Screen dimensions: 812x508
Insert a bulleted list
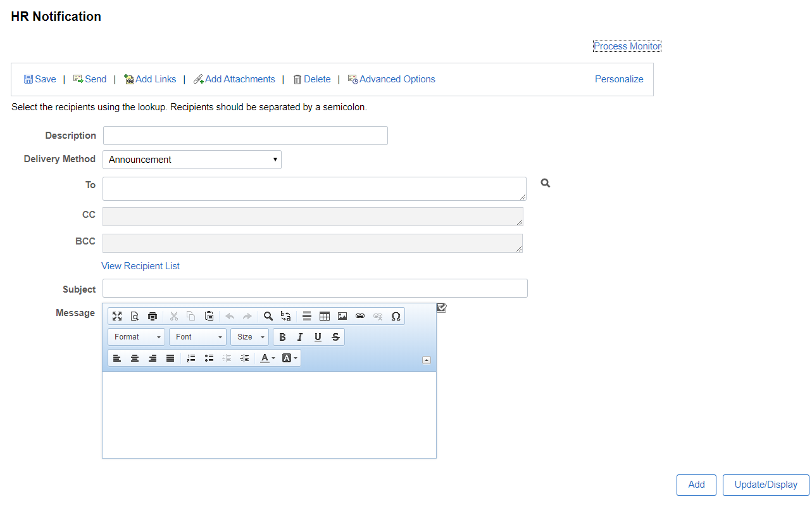click(x=209, y=359)
